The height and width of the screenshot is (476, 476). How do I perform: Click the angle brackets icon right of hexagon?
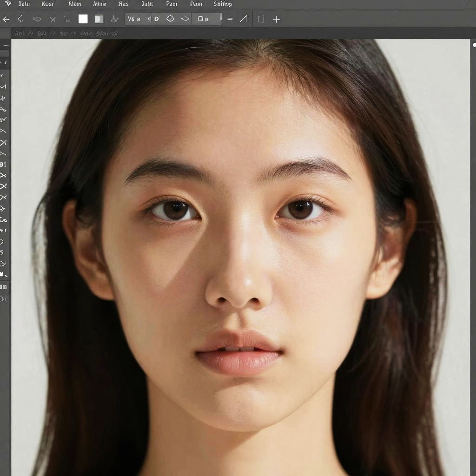click(185, 19)
